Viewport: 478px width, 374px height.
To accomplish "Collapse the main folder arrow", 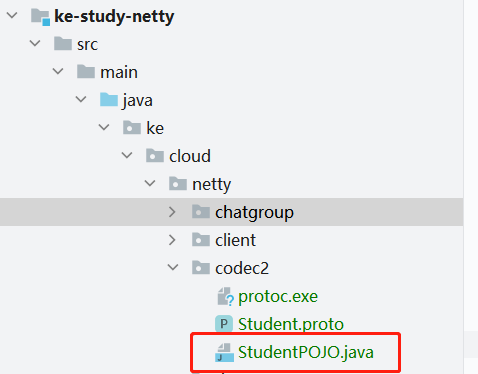I will [58, 71].
